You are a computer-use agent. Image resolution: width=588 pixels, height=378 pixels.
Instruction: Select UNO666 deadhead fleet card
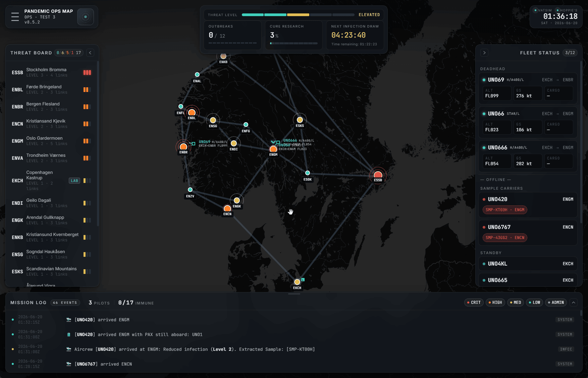pos(528,156)
